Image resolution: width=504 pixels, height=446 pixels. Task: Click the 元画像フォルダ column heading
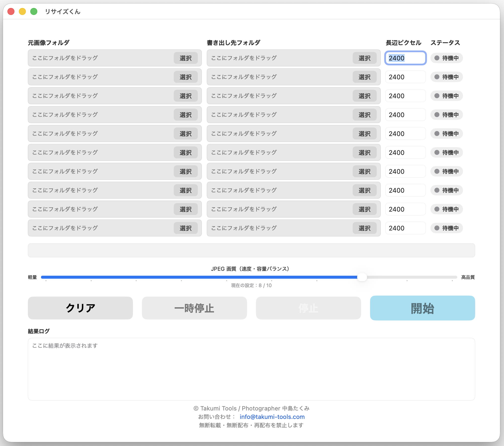click(49, 43)
